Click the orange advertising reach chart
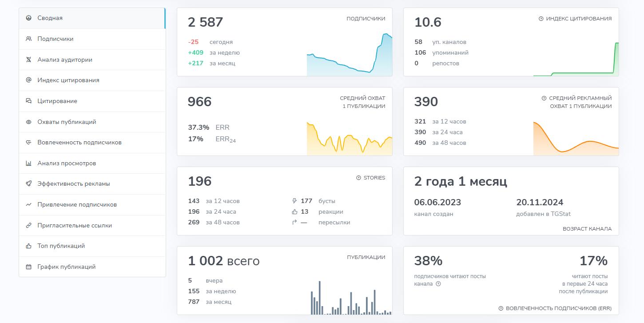This screenshot has height=323, width=644. tap(576, 139)
